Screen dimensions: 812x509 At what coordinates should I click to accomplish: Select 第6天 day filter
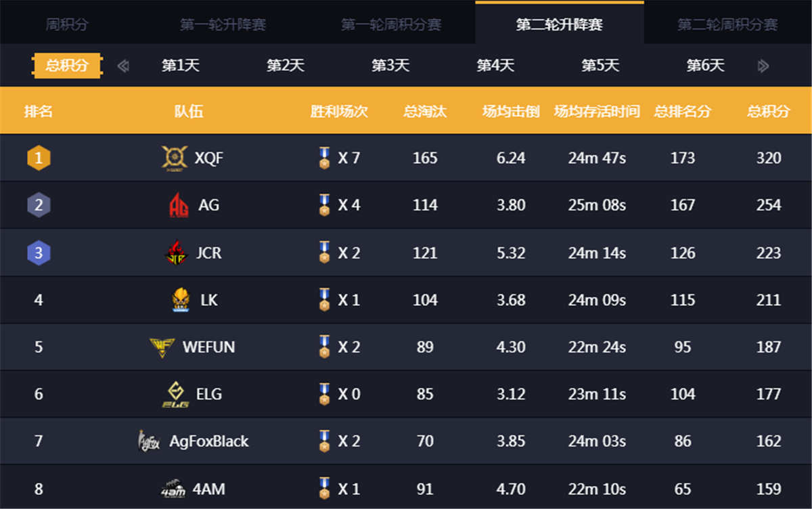coord(706,66)
